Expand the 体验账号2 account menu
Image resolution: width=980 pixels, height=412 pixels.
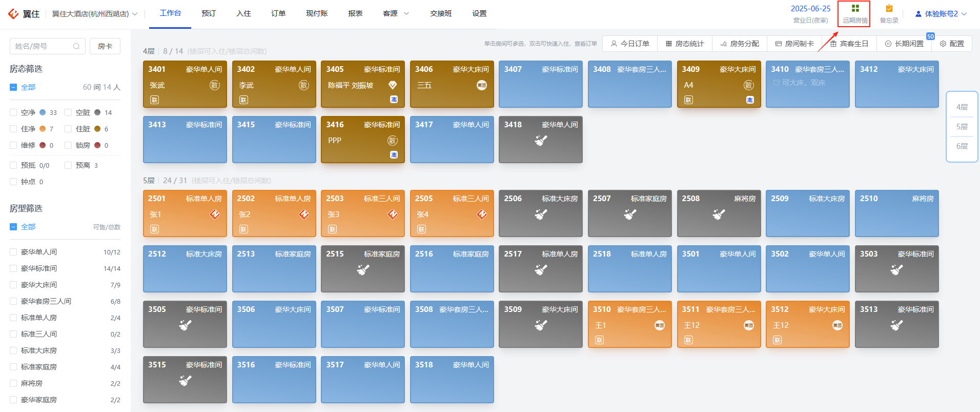(x=941, y=14)
